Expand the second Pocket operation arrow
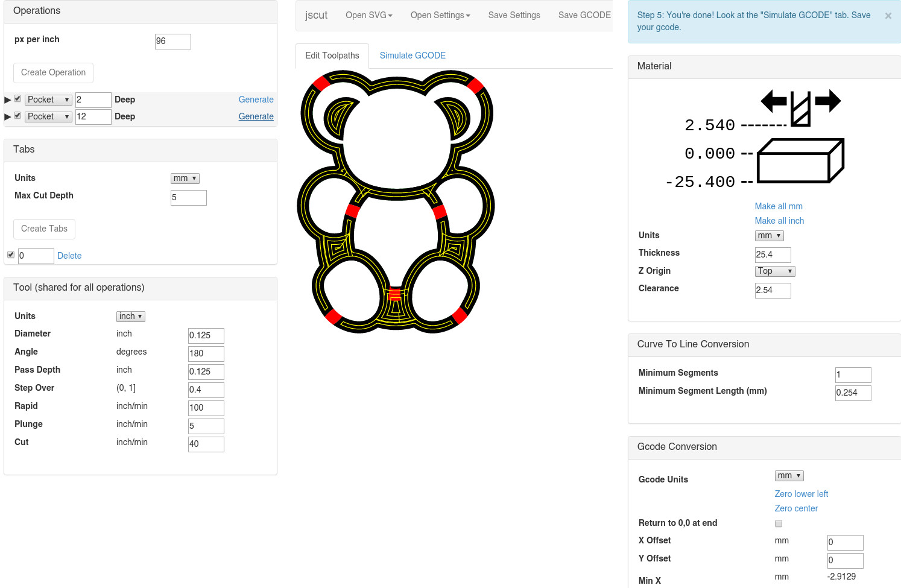Image resolution: width=901 pixels, height=588 pixels. pos(8,117)
